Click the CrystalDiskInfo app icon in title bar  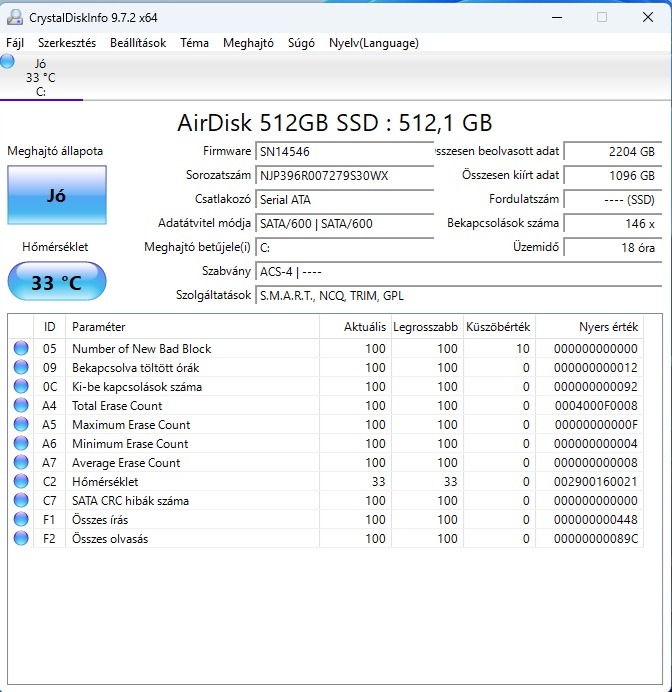(15, 17)
